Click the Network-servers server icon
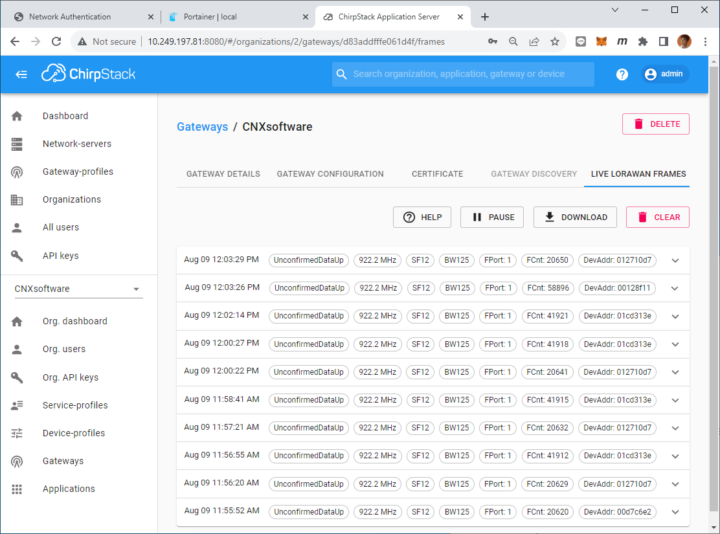The width and height of the screenshot is (720, 534). click(x=17, y=144)
